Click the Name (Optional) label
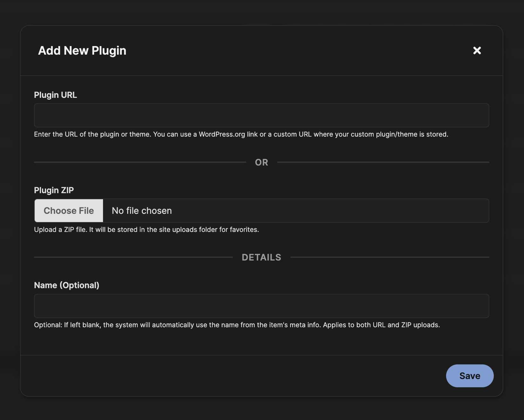 pos(67,285)
